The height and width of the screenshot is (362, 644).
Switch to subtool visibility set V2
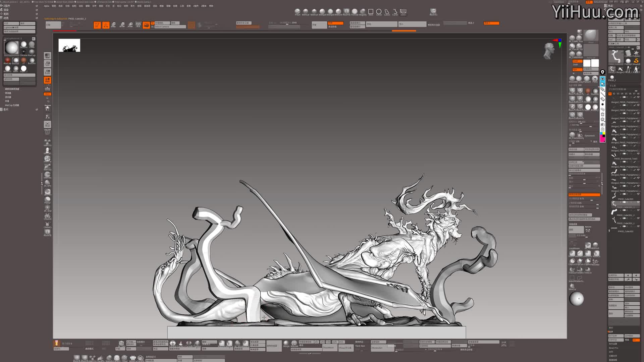[614, 94]
